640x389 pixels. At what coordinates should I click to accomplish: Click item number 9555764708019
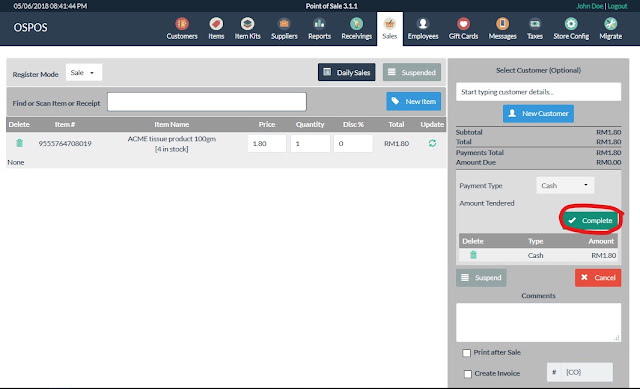tap(65, 143)
